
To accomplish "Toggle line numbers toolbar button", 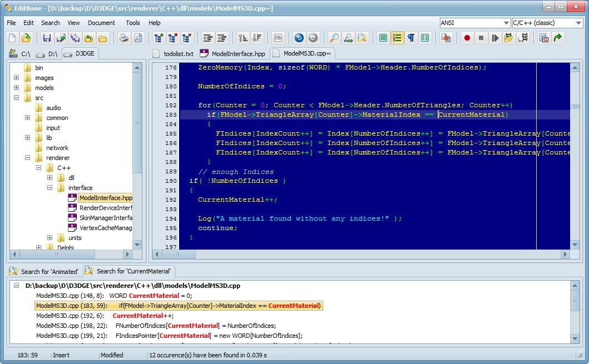I will (397, 38).
